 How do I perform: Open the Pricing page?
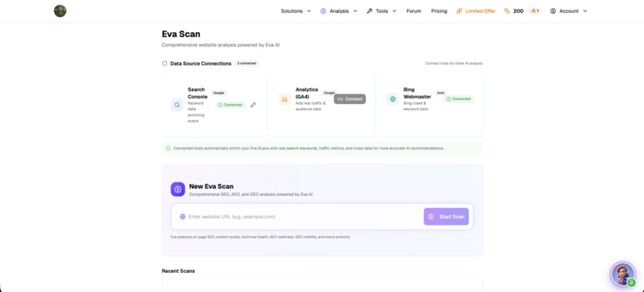coord(439,11)
